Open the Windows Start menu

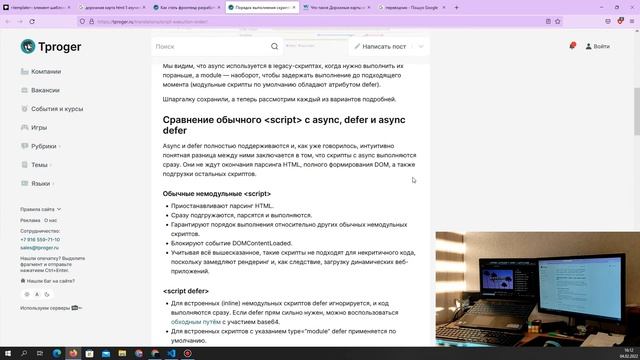point(8,353)
